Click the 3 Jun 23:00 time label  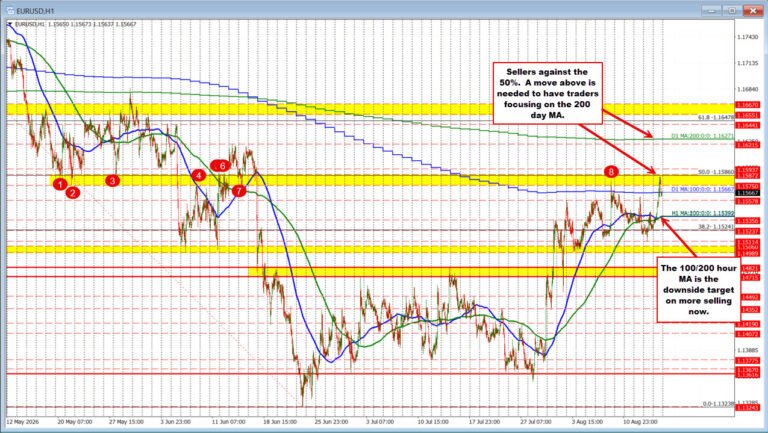176,421
